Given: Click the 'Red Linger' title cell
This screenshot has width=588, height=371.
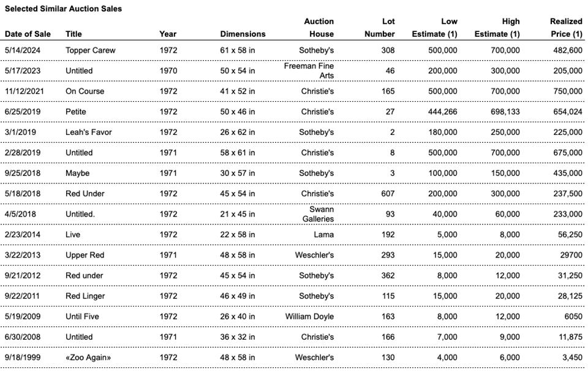Looking at the screenshot, I should tap(85, 296).
